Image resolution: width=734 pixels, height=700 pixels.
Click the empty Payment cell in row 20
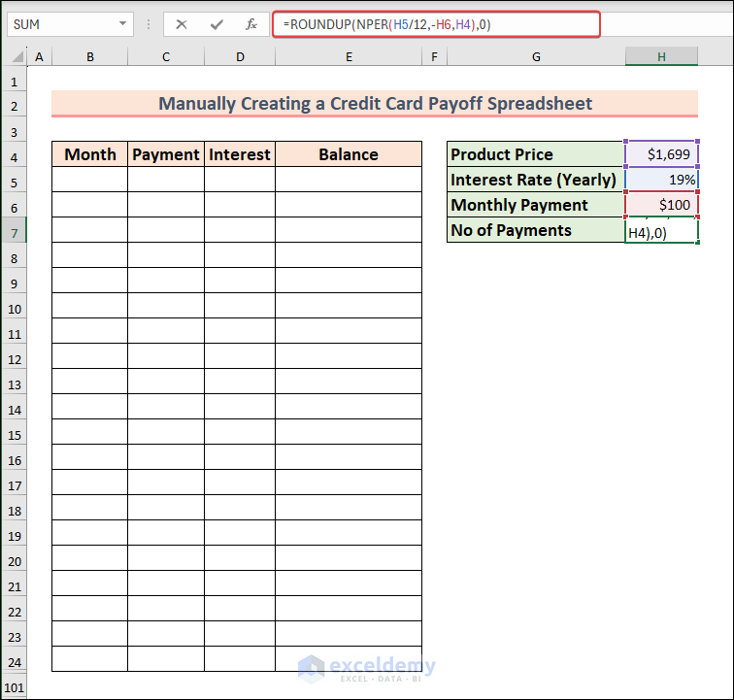pyautogui.click(x=166, y=558)
